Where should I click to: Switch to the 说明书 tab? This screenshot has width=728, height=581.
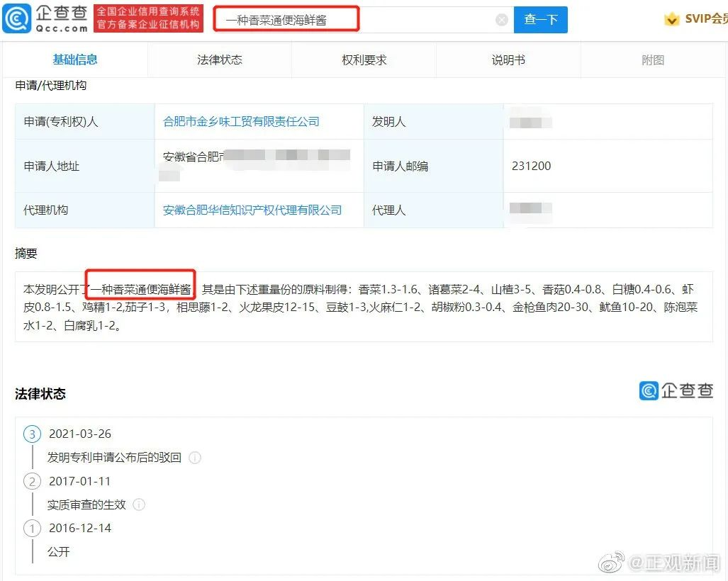tap(508, 60)
